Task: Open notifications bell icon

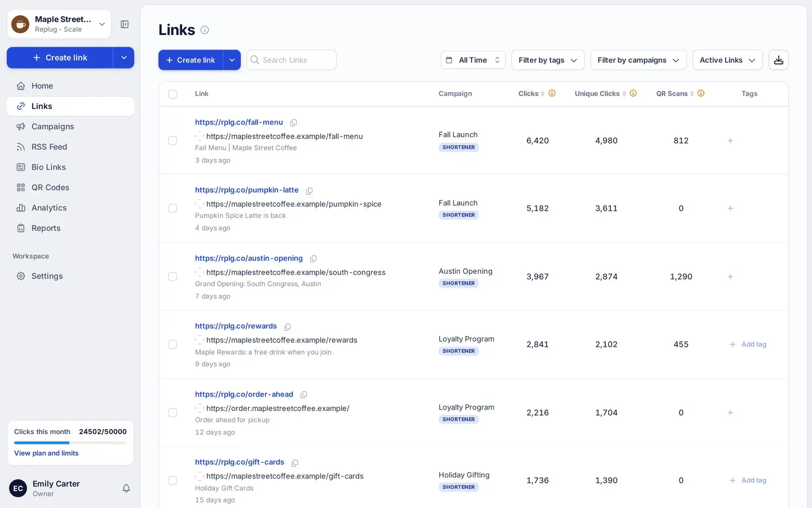Action: click(126, 488)
